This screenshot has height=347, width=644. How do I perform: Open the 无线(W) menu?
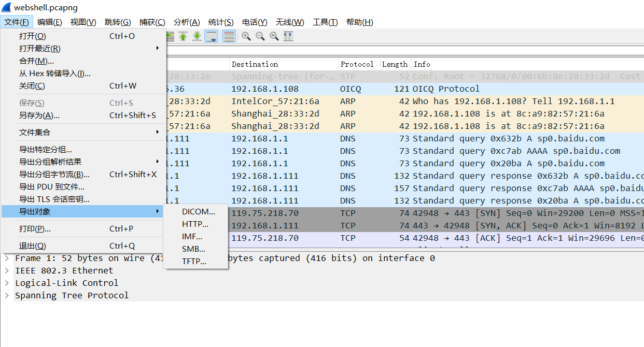[290, 22]
